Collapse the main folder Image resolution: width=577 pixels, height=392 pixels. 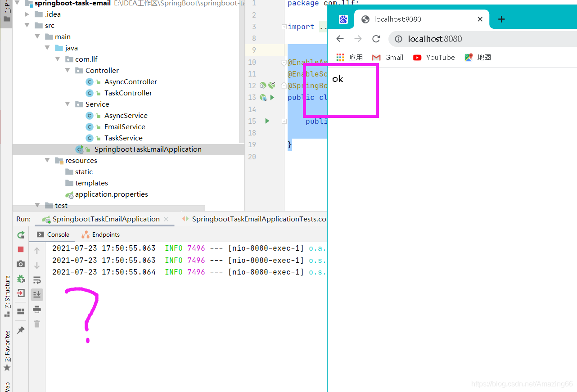[x=37, y=36]
